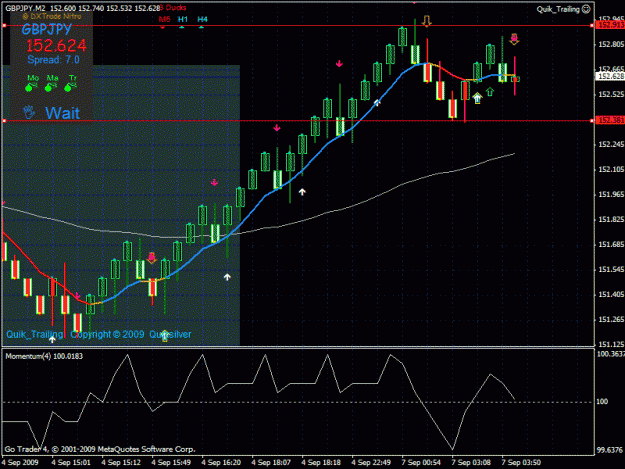625x469 pixels.
Task: Select the pink down arrow with orange chevron above last candle
Action: 514,39
